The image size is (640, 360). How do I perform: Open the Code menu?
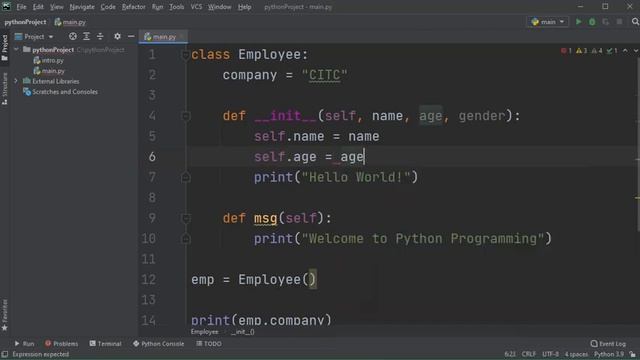pos(108,7)
